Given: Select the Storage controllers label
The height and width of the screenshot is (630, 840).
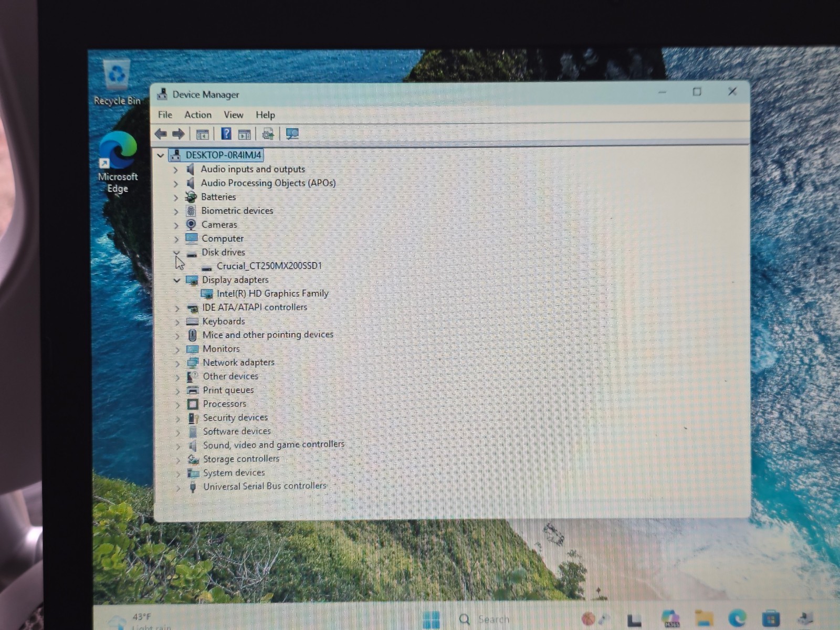Looking at the screenshot, I should pyautogui.click(x=241, y=459).
